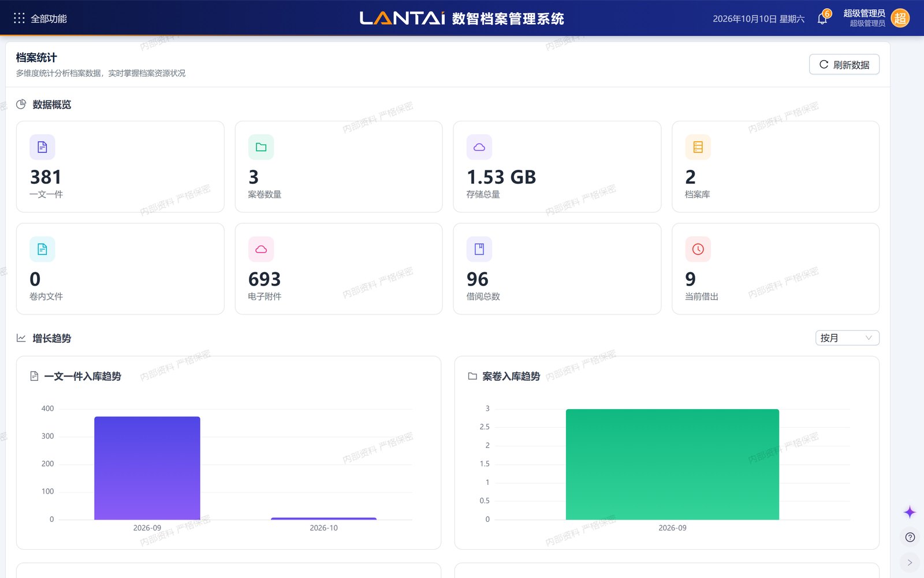This screenshot has height=578, width=924.
Task: Open the 全部功能 grid menu icon
Action: [x=19, y=18]
